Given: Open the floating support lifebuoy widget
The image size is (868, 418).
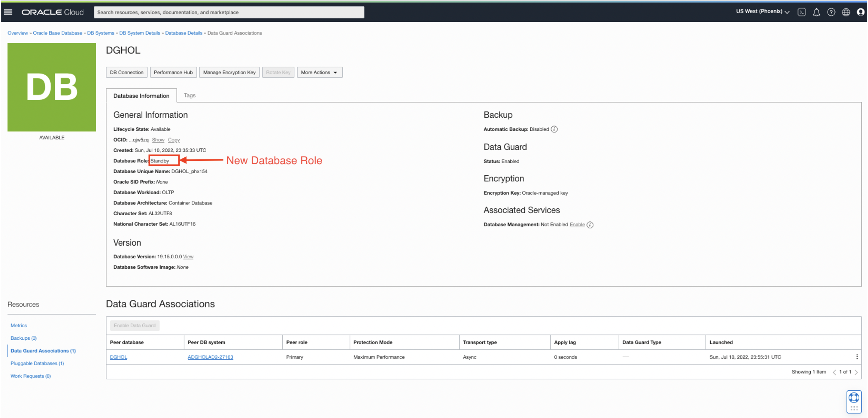Looking at the screenshot, I should tap(854, 398).
